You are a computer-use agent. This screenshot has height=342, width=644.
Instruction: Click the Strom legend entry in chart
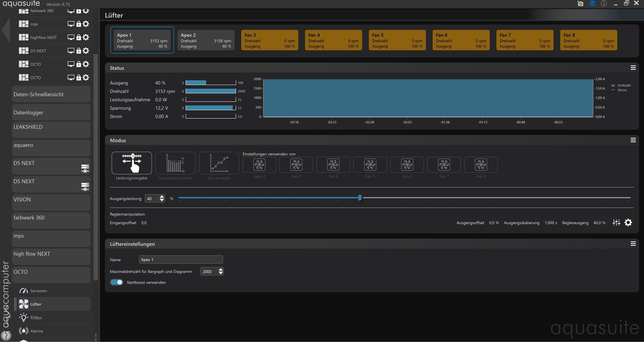pyautogui.click(x=619, y=90)
